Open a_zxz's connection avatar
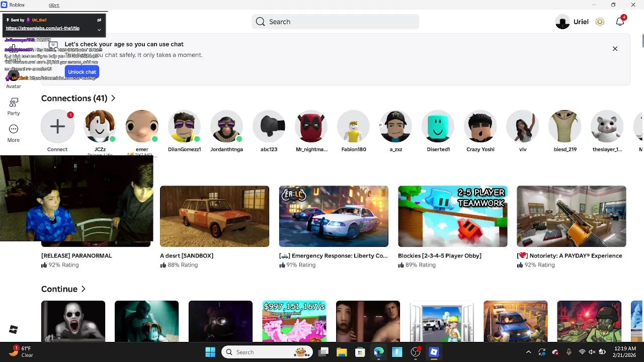Screen dimensions: 644x362 pos(395,126)
